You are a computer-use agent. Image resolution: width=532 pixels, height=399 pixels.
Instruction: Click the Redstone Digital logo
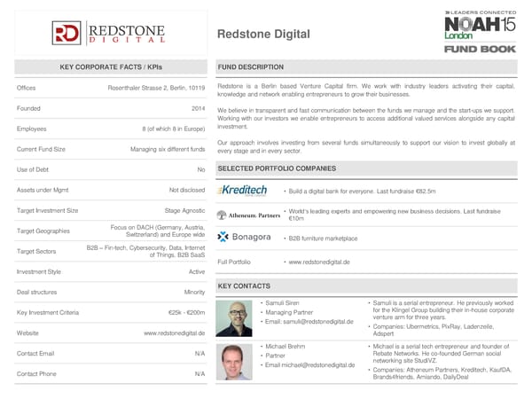tap(108, 33)
